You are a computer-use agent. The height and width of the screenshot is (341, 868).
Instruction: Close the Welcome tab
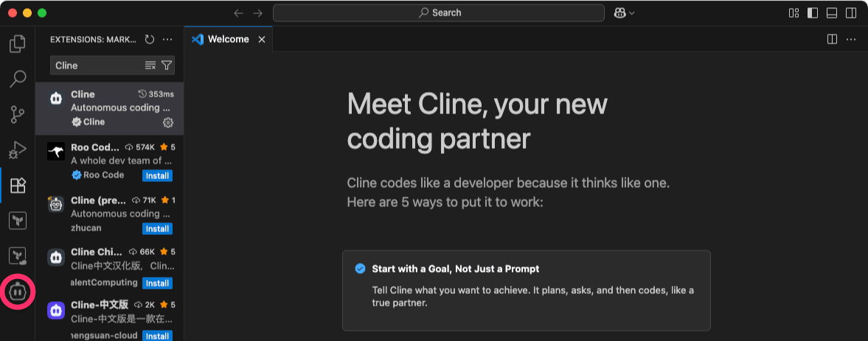262,39
